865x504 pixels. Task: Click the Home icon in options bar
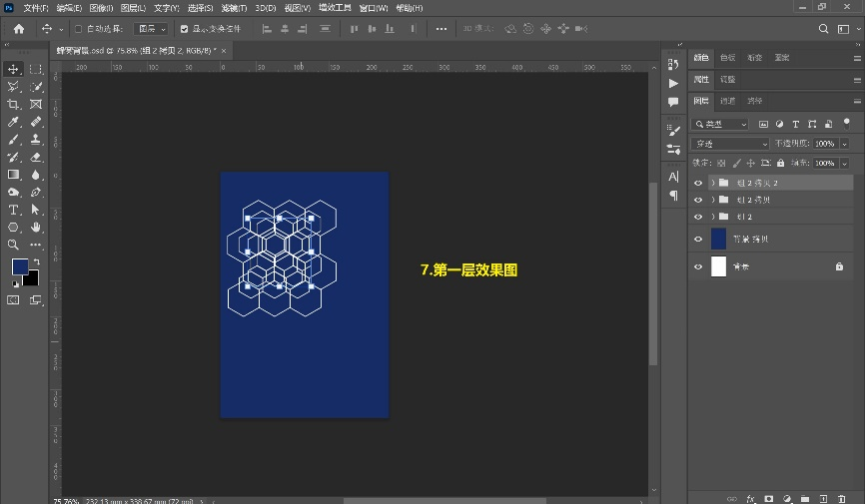tap(19, 29)
